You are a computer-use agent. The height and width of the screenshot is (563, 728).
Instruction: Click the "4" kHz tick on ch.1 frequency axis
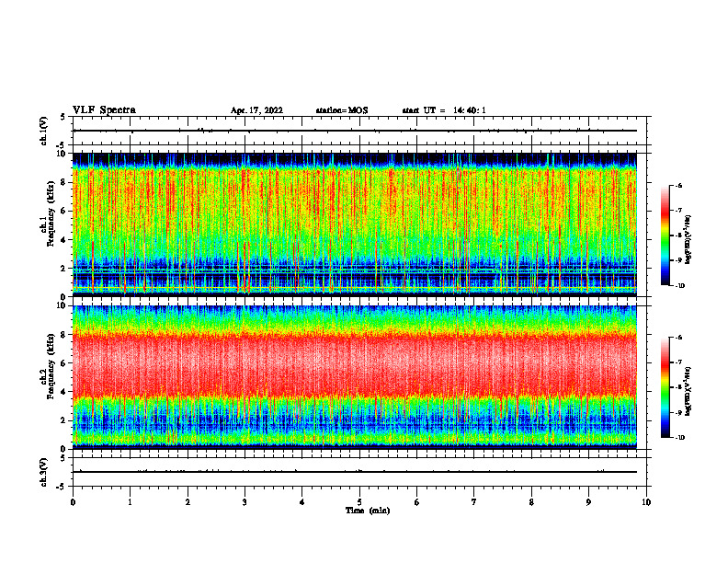point(64,240)
